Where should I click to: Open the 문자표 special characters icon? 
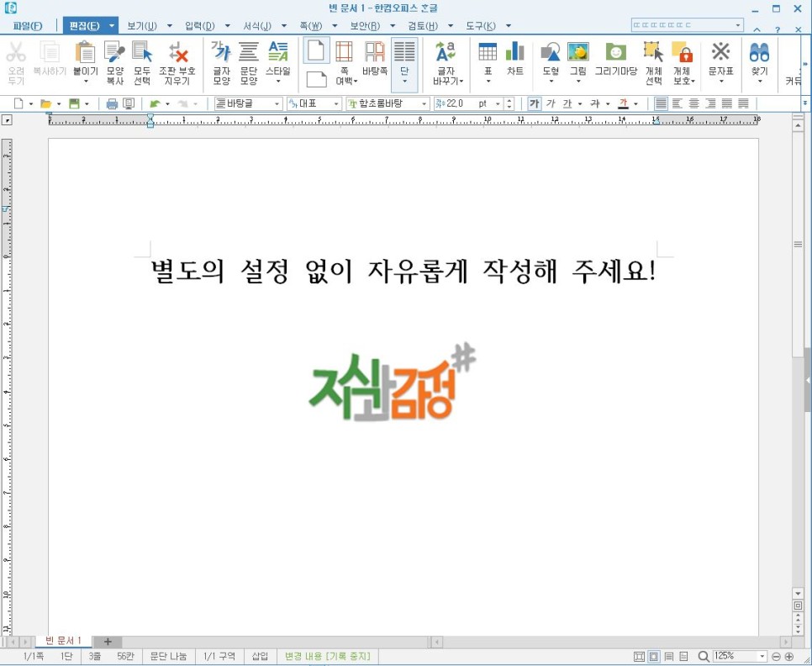pos(721,52)
